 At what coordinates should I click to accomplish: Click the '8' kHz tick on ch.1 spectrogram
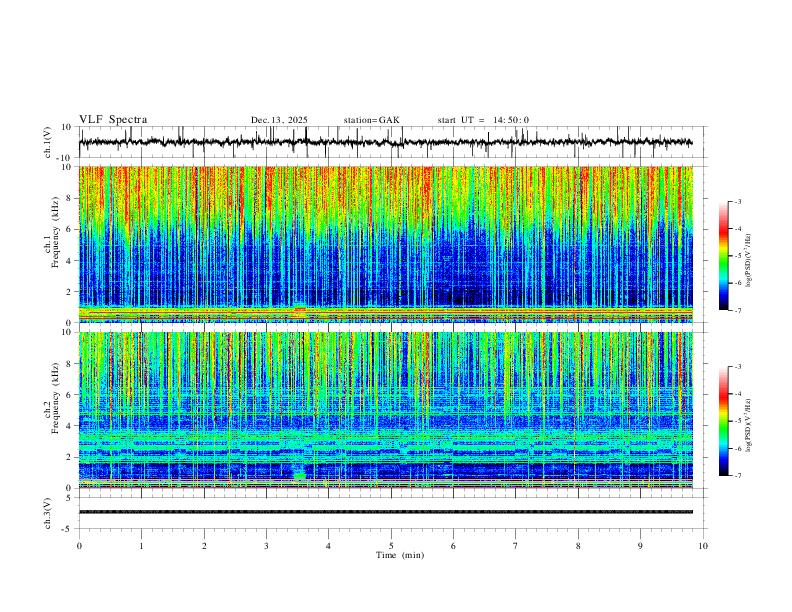coord(69,198)
